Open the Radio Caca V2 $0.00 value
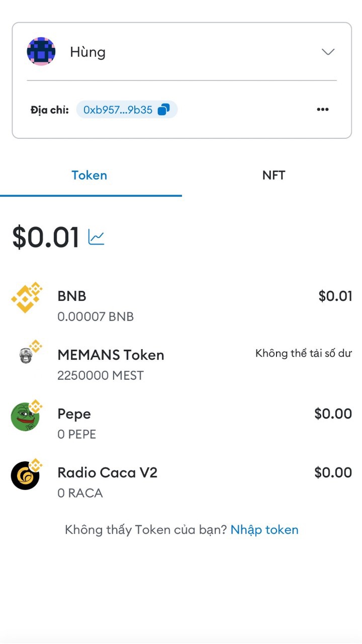362x644 pixels. point(333,472)
